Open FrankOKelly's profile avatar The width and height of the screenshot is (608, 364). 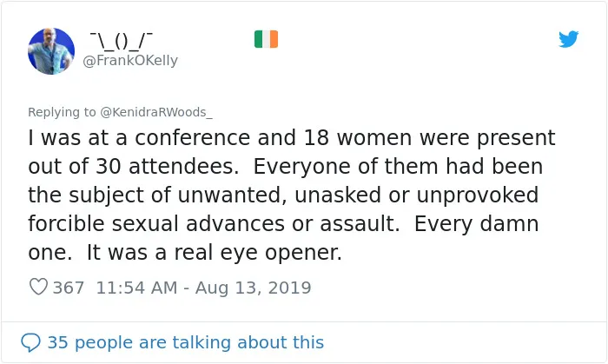point(51,51)
